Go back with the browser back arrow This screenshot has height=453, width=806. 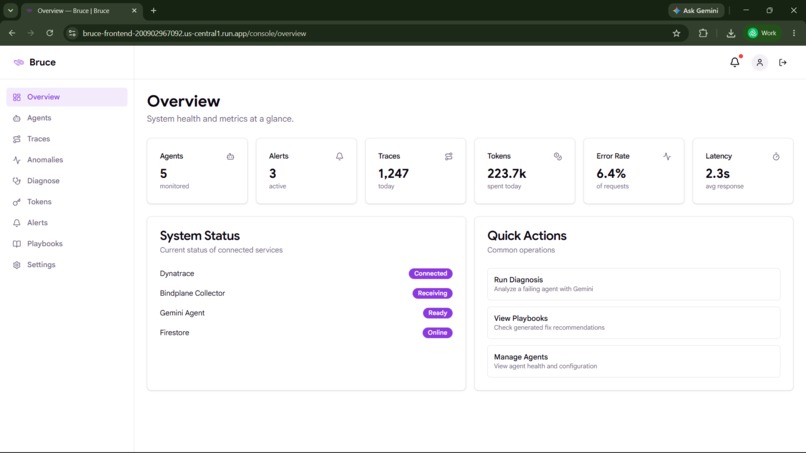[x=12, y=33]
